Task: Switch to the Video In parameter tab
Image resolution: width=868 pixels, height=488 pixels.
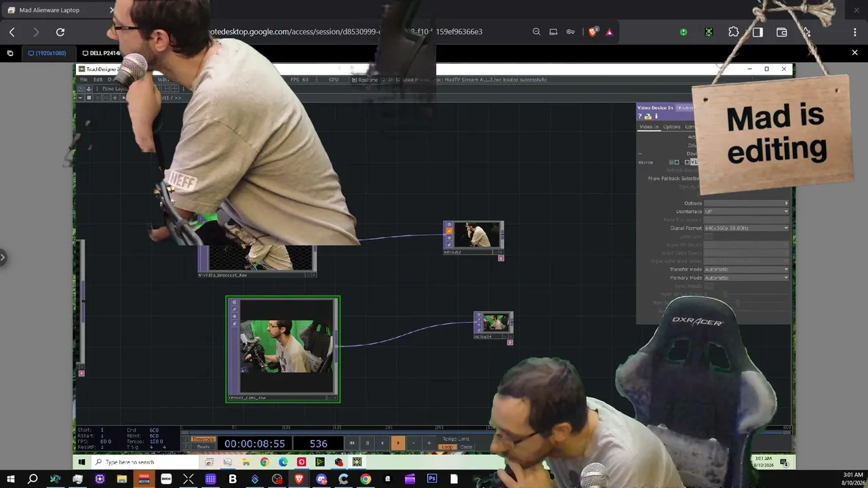Action: [649, 127]
